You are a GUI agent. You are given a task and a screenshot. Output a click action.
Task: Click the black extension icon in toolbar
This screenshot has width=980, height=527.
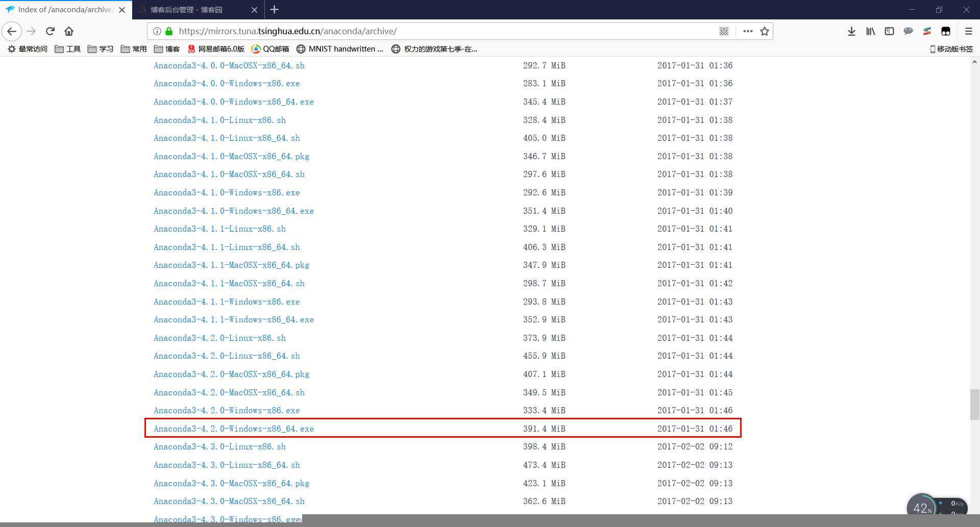(x=946, y=31)
